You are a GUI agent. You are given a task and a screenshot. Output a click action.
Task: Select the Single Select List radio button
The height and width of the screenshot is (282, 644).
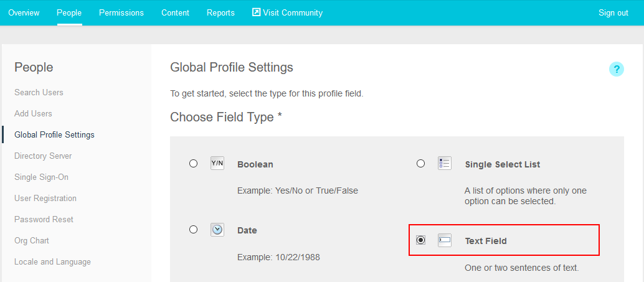(x=420, y=163)
